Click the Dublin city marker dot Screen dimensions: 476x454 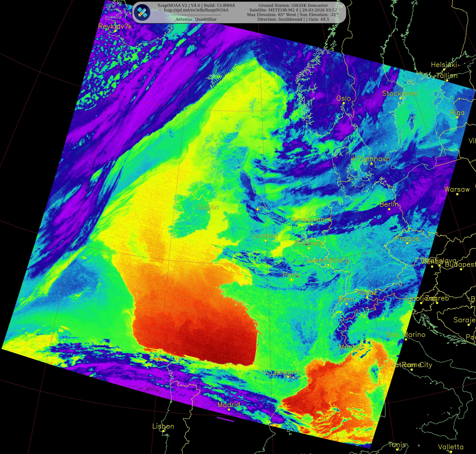point(208,212)
